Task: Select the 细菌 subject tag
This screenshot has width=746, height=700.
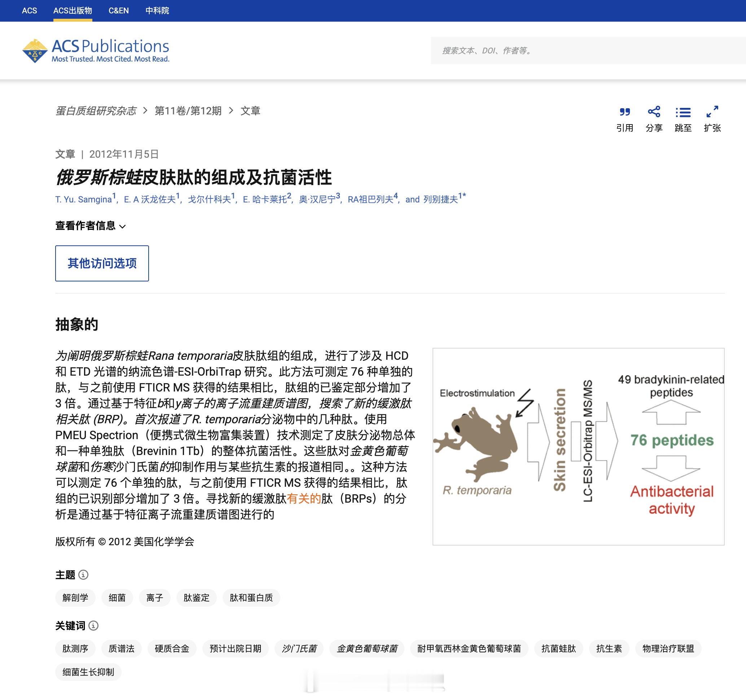Action: click(117, 598)
